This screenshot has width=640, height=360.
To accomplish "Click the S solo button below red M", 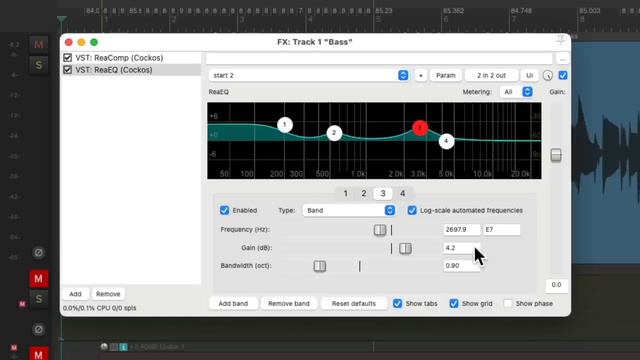I will tap(39, 299).
